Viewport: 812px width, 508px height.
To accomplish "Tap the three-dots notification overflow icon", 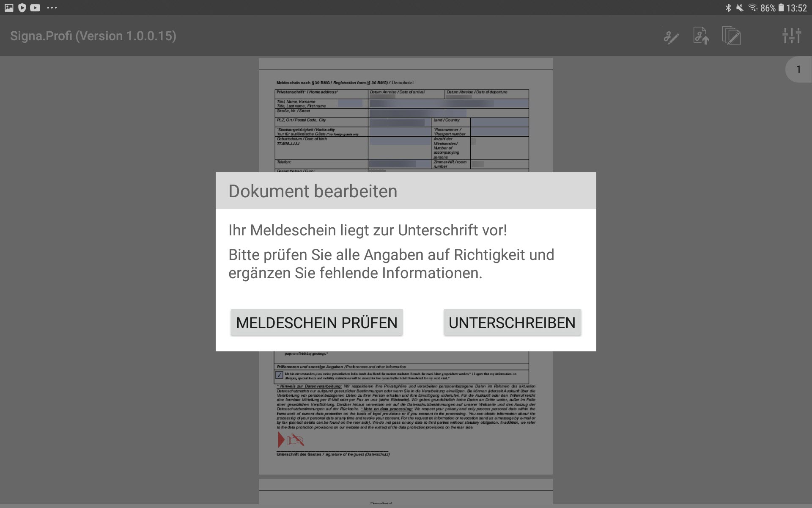I will pos(52,8).
